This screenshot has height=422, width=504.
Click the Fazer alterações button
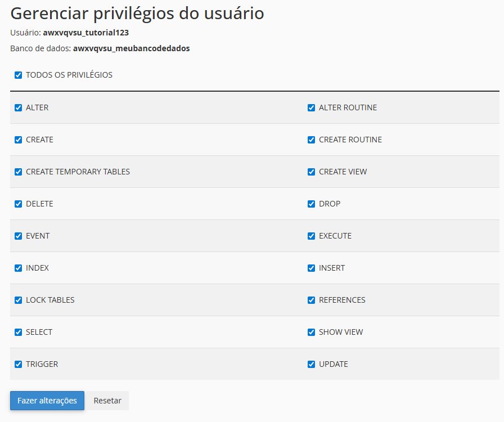click(47, 401)
